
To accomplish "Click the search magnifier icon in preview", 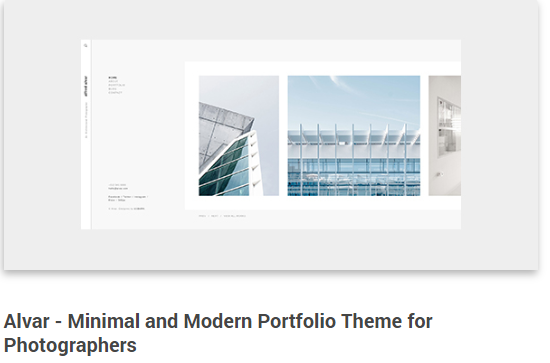I will [86, 45].
